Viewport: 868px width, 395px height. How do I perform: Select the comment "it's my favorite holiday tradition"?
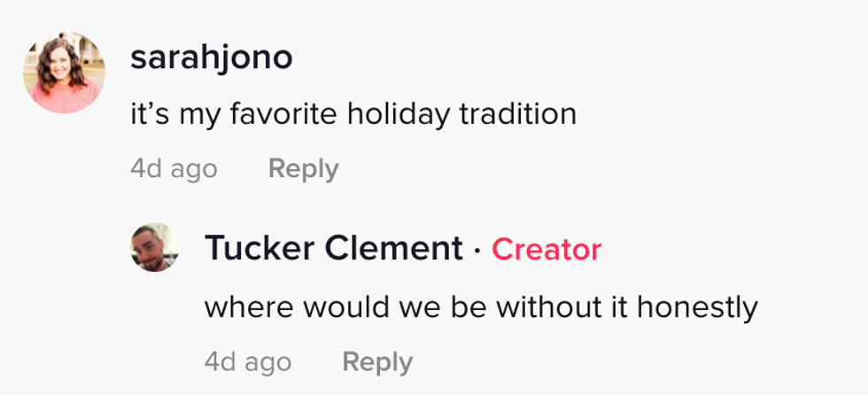pos(353,114)
